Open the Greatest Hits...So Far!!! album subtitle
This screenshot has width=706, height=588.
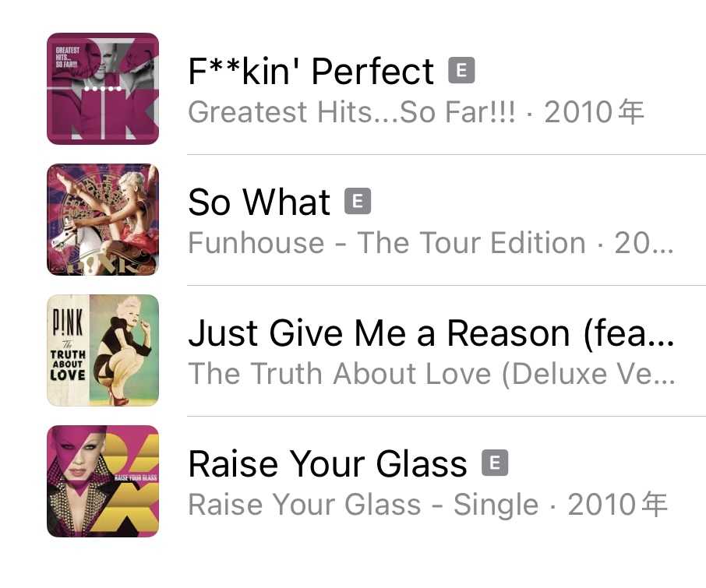351,113
